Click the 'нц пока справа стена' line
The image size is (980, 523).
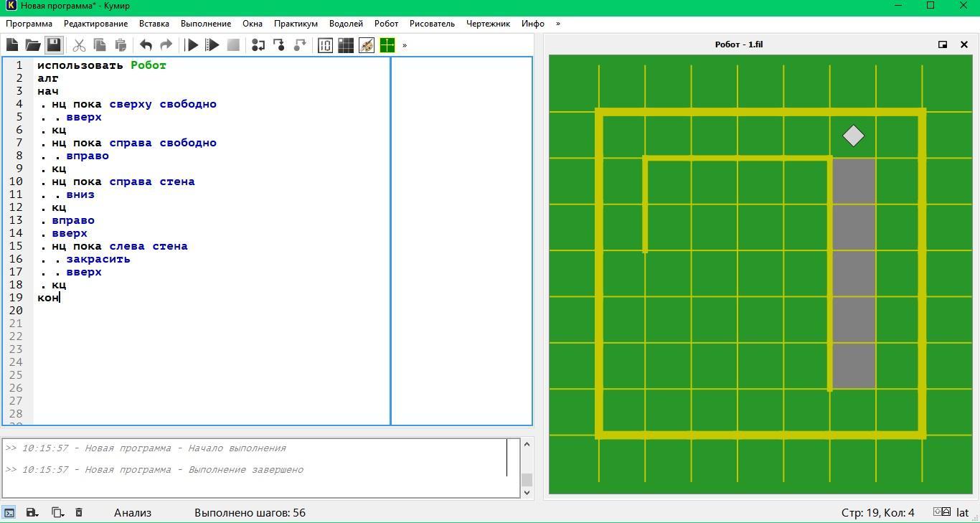(x=123, y=182)
